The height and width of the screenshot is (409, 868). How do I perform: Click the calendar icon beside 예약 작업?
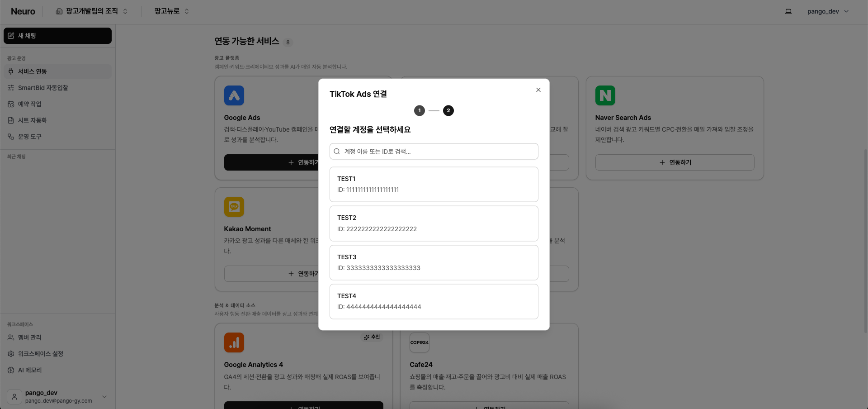point(11,104)
